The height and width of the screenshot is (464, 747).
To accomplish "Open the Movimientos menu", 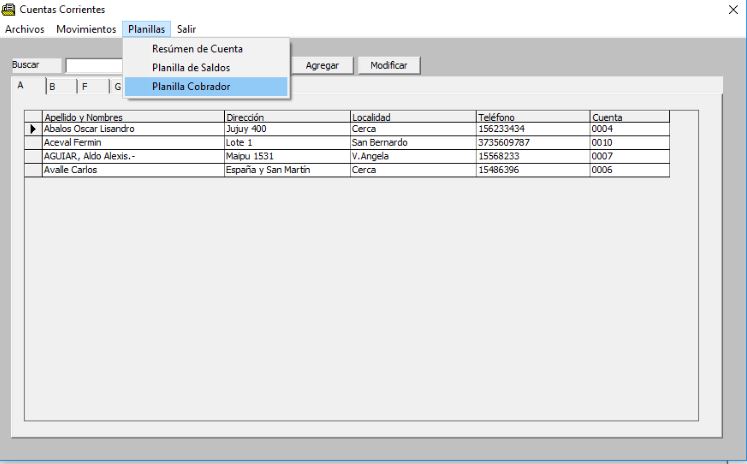I will click(x=86, y=29).
